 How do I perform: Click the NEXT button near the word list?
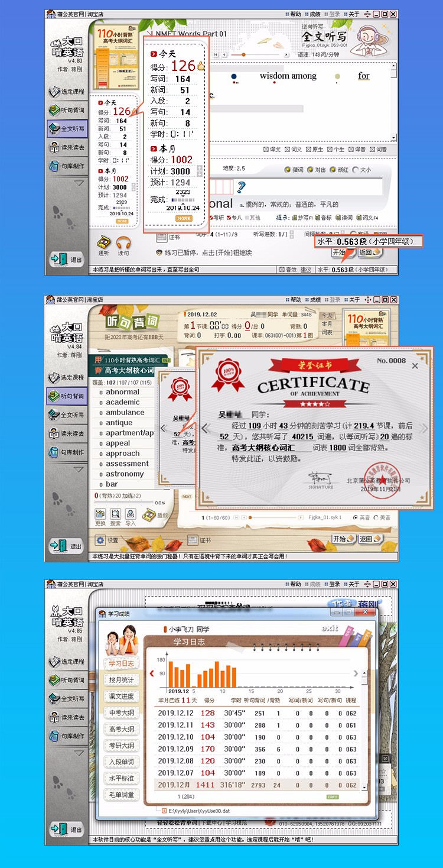187,497
